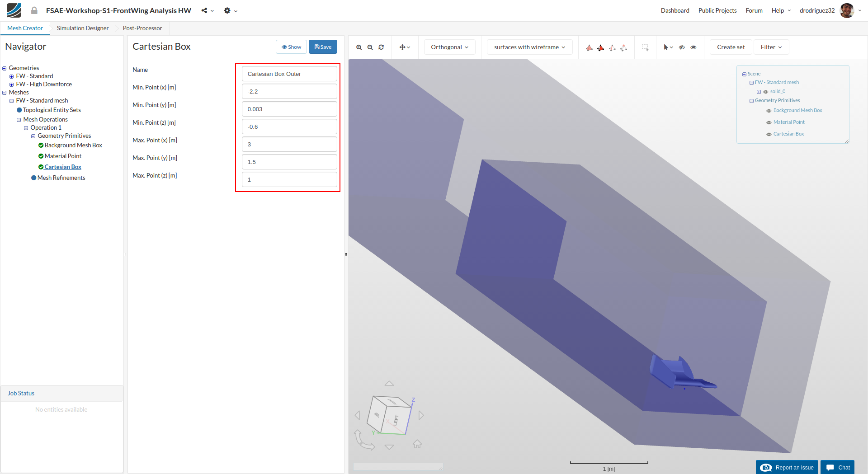The height and width of the screenshot is (474, 868).
Task: Open the move/pan mode tool menu
Action: (405, 47)
